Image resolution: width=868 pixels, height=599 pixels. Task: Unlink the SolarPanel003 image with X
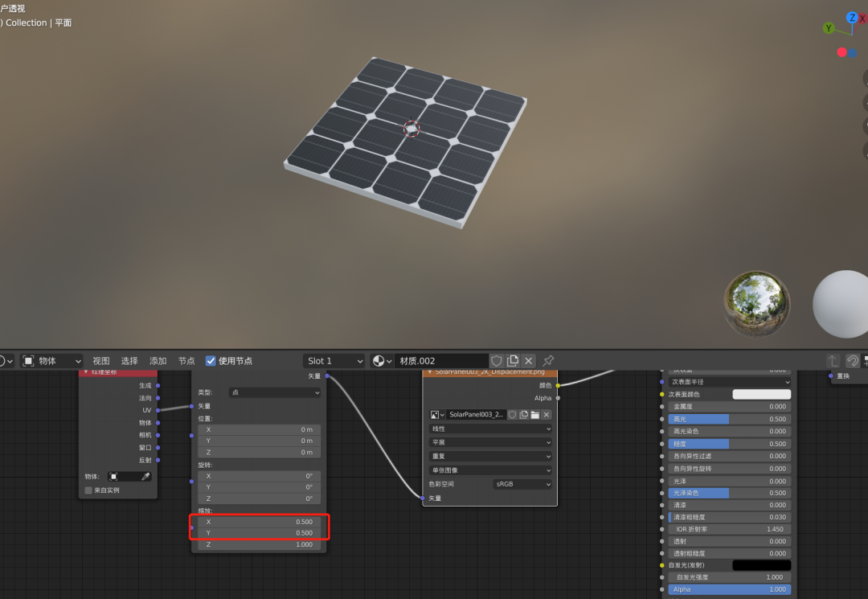coord(547,415)
